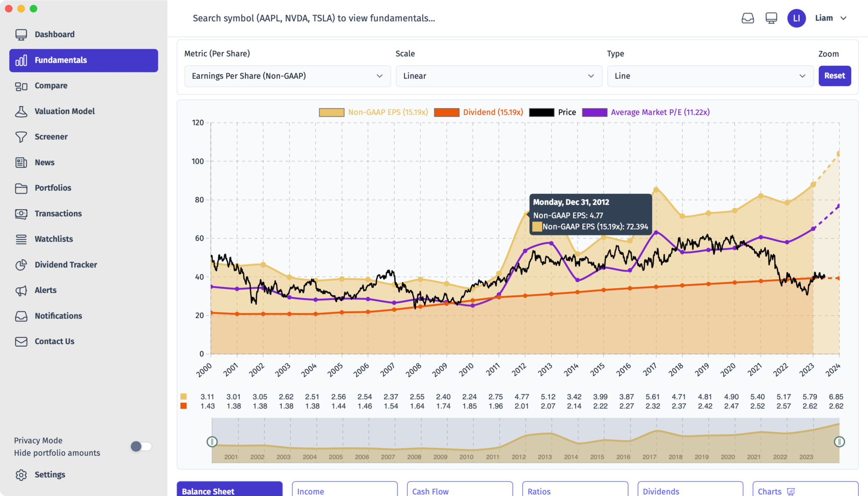Switch to the Dividends tab
Viewport: 868px width, 496px height.
(690, 489)
